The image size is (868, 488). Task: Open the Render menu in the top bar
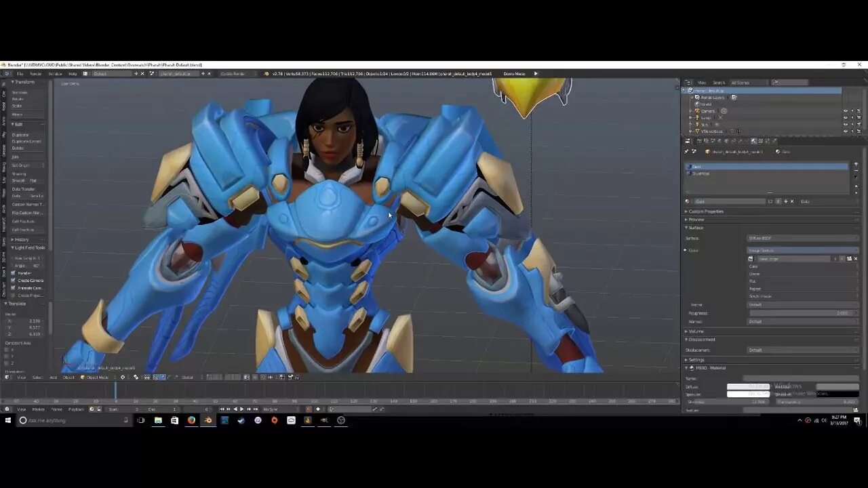36,74
